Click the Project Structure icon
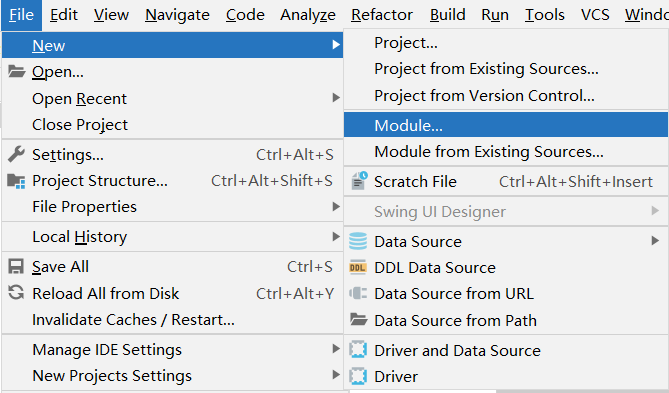 [16, 181]
